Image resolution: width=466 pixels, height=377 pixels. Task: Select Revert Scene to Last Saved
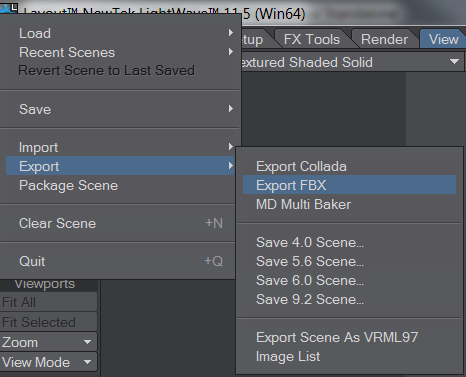point(121,71)
